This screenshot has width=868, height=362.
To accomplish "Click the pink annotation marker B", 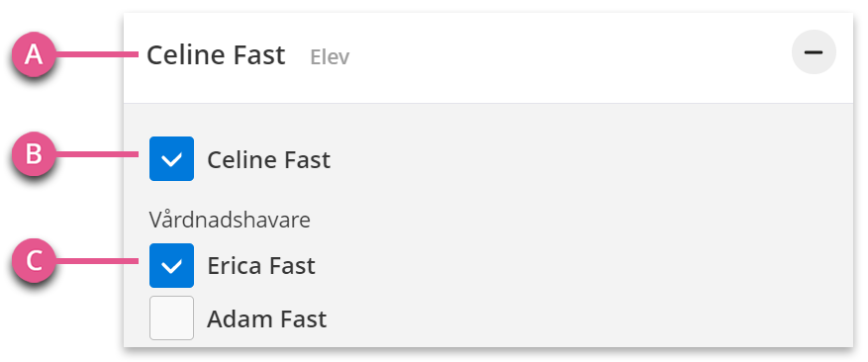I will pyautogui.click(x=34, y=154).
